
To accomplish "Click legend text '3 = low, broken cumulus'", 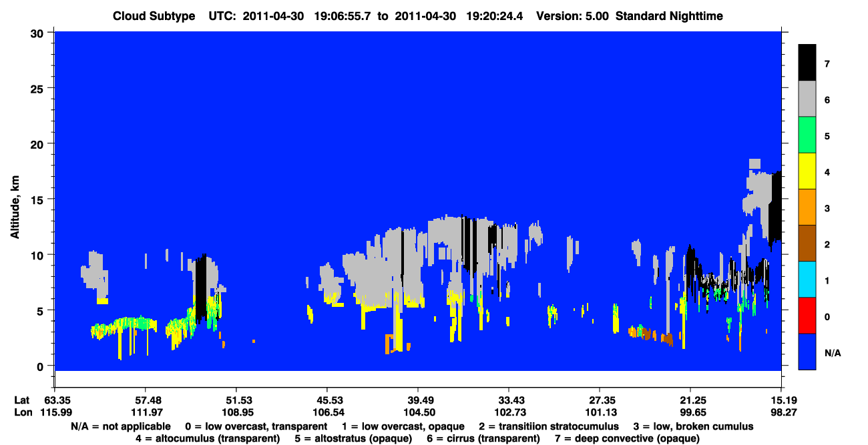I will coord(694,426).
